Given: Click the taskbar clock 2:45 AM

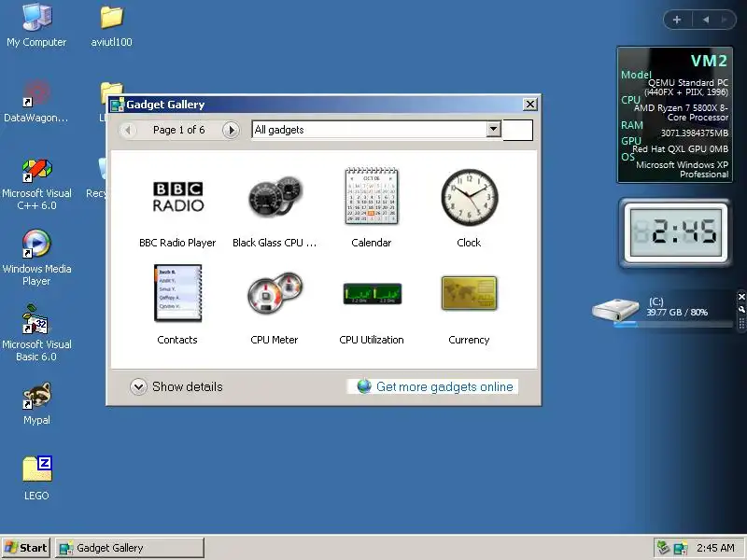Looking at the screenshot, I should coord(715,548).
